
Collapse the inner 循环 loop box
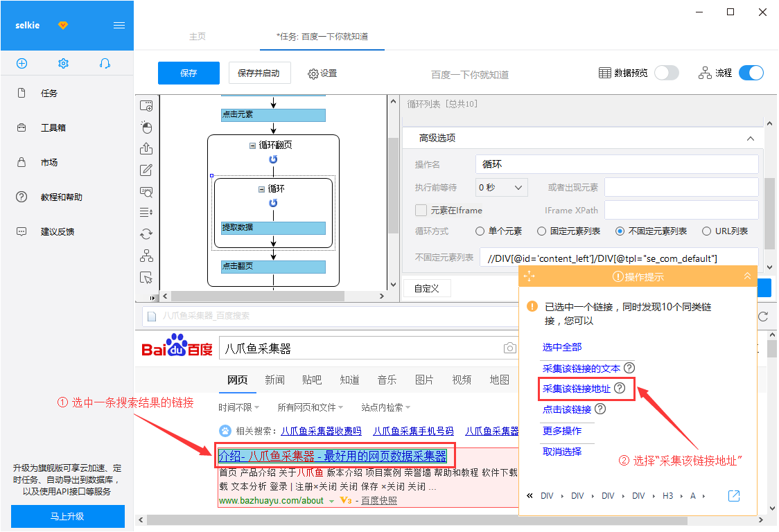tap(261, 189)
